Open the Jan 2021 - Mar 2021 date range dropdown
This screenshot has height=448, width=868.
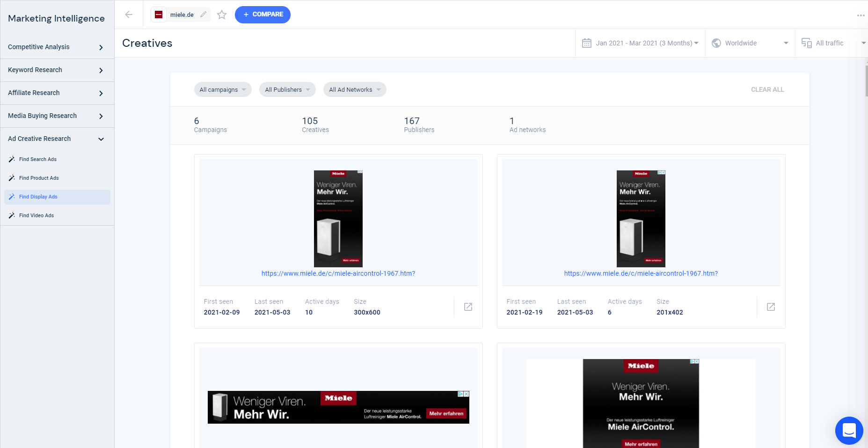point(640,43)
